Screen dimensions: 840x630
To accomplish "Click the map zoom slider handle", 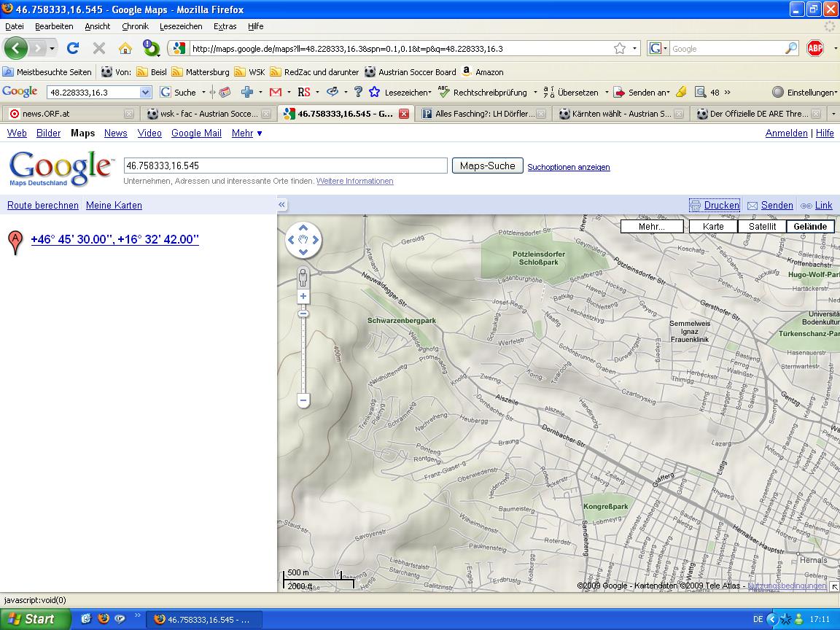I will [303, 314].
